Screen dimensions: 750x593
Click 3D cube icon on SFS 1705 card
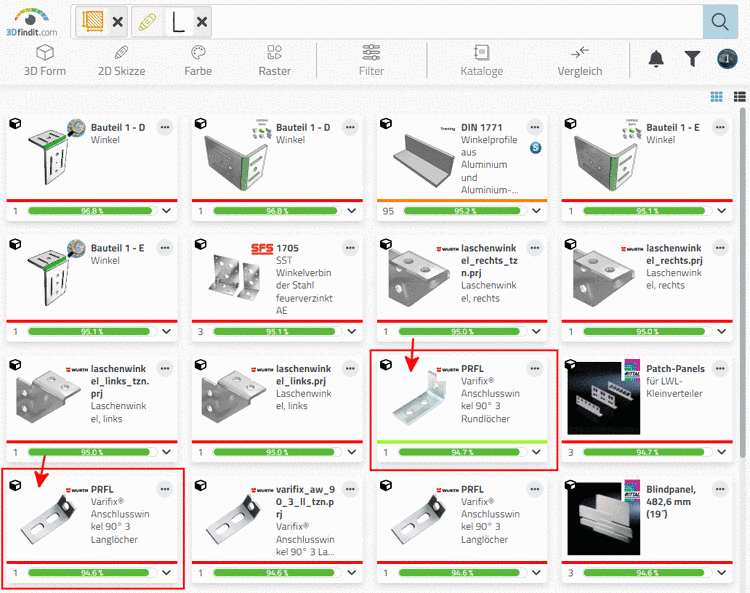point(200,244)
